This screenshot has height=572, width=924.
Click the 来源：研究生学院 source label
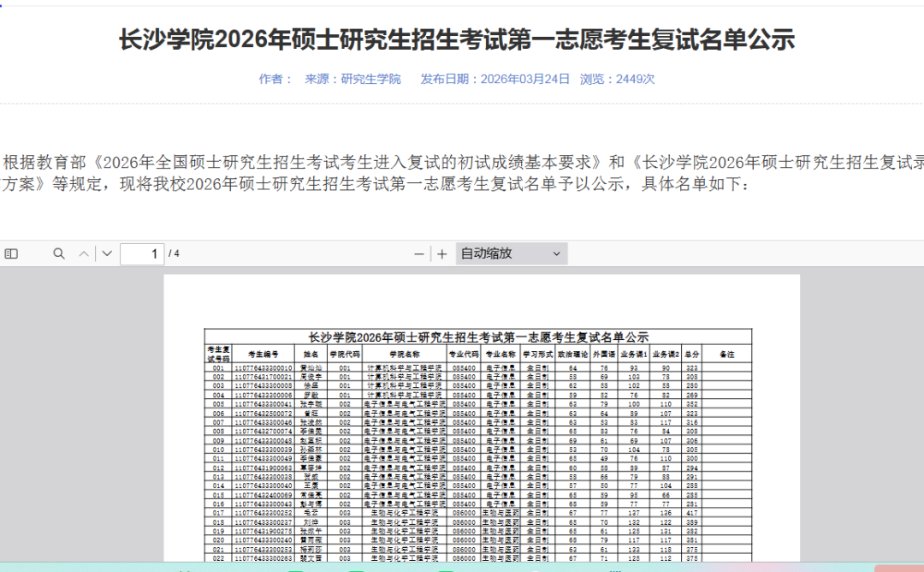(352, 79)
